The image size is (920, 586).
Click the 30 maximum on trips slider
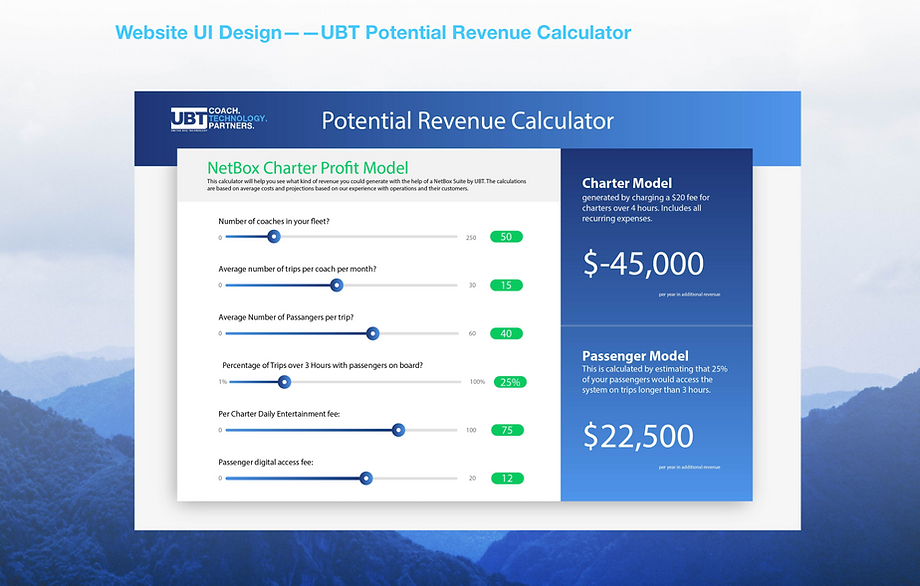[x=472, y=286]
